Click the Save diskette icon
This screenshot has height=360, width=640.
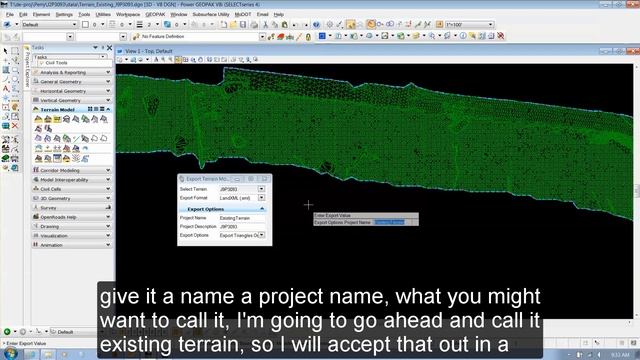point(243,24)
